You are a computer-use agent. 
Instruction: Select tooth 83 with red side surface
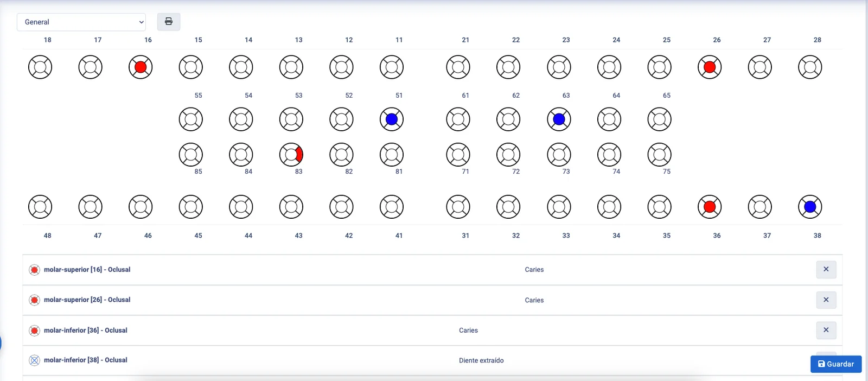click(x=291, y=155)
